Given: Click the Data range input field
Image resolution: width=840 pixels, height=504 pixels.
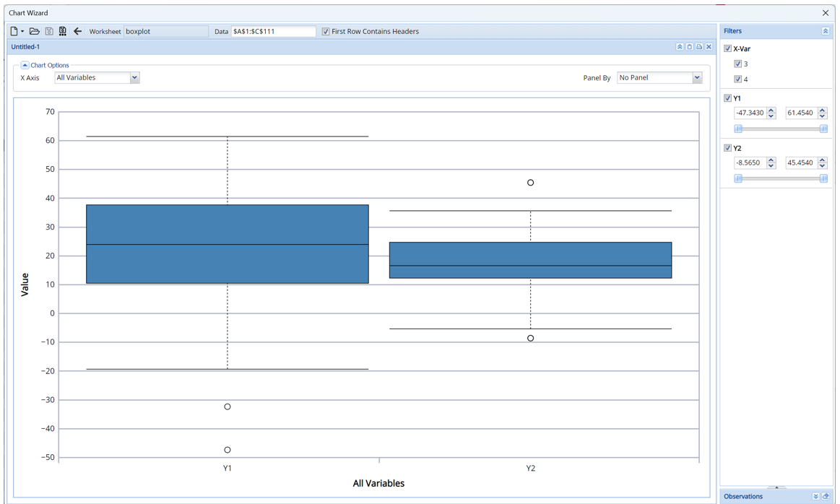Looking at the screenshot, I should coord(273,31).
